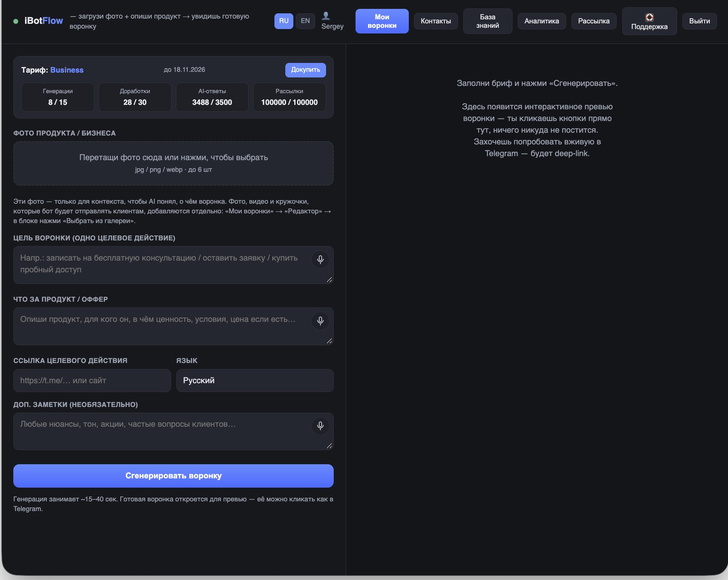Click resize grip of product/offer textarea
The height and width of the screenshot is (580, 728).
329,341
